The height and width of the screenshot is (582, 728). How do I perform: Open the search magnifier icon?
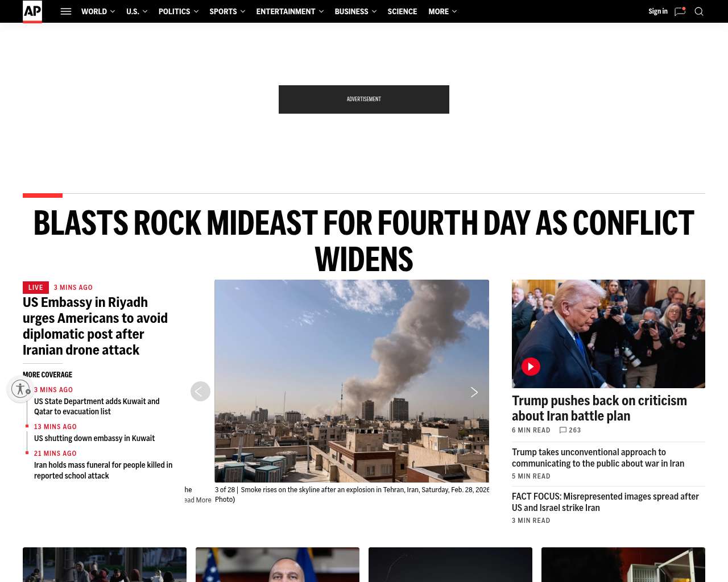[x=699, y=11]
